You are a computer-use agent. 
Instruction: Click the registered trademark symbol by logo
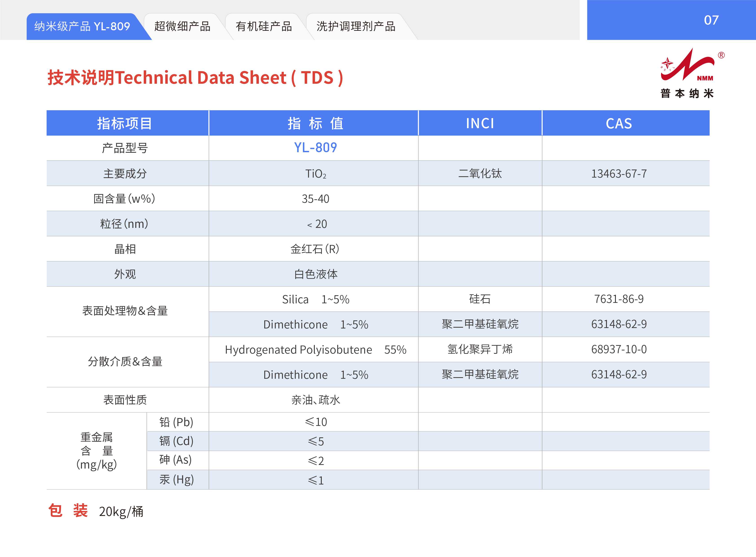coord(721,55)
